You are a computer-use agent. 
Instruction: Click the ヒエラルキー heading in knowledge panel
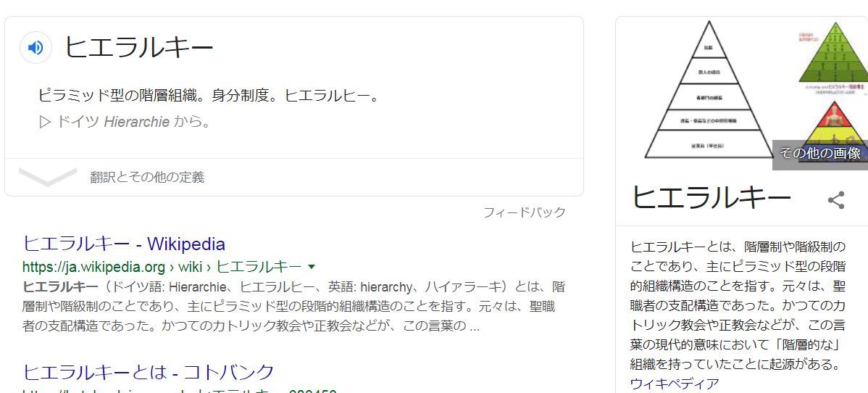click(x=711, y=197)
